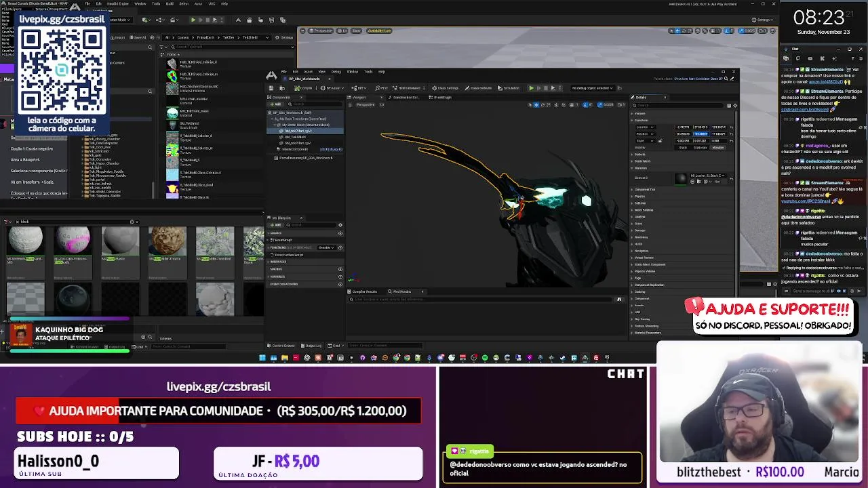Open the Diff dropdown in the blueprint toolbar
Image resolution: width=868 pixels, height=488 pixels.
tap(359, 88)
